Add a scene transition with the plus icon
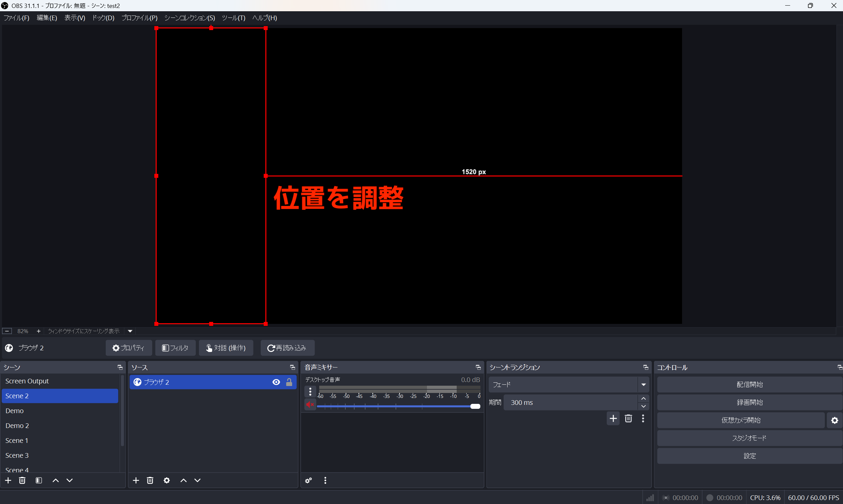This screenshot has width=843, height=504. 613,418
